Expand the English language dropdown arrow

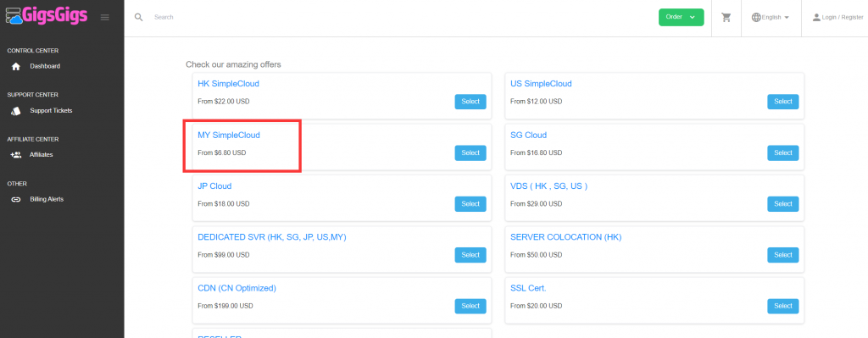(786, 18)
